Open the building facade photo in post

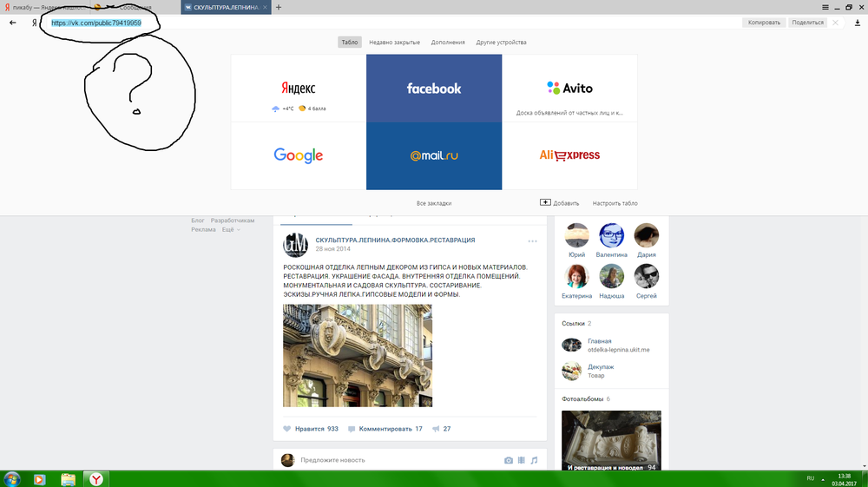(x=358, y=356)
